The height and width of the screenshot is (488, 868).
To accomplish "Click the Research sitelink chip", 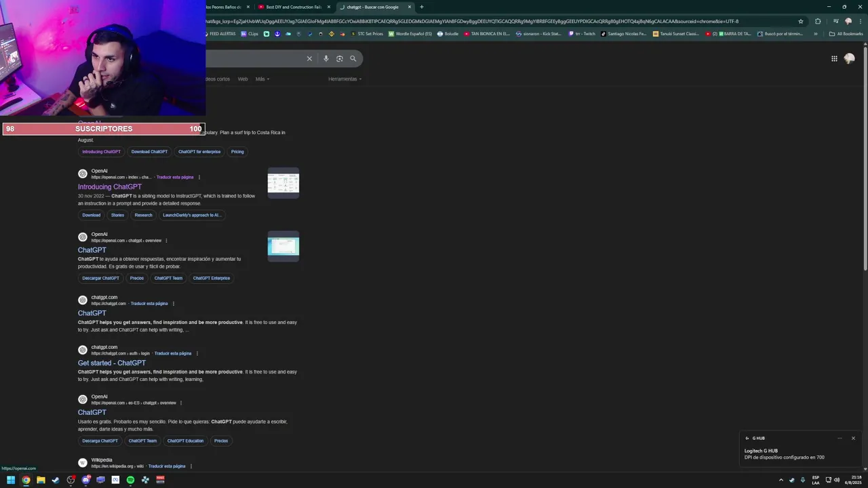I will [143, 216].
